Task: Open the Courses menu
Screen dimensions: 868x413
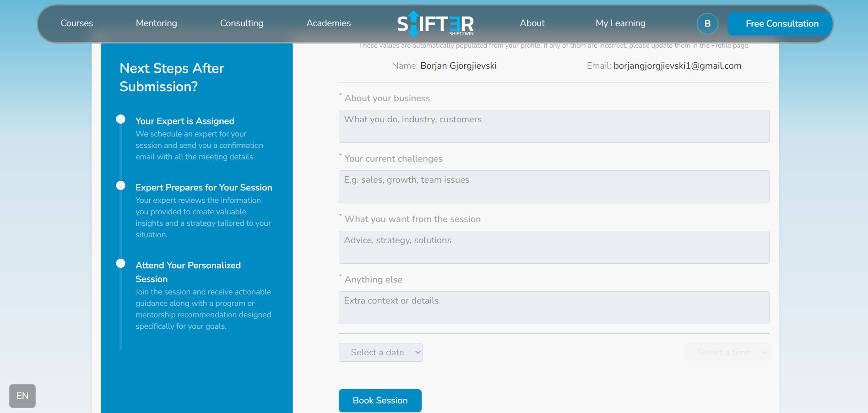Action: 76,23
